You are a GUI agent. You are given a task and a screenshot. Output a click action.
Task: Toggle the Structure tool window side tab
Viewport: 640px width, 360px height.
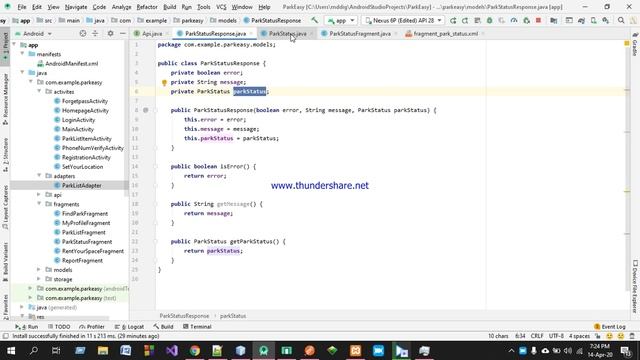click(x=5, y=155)
